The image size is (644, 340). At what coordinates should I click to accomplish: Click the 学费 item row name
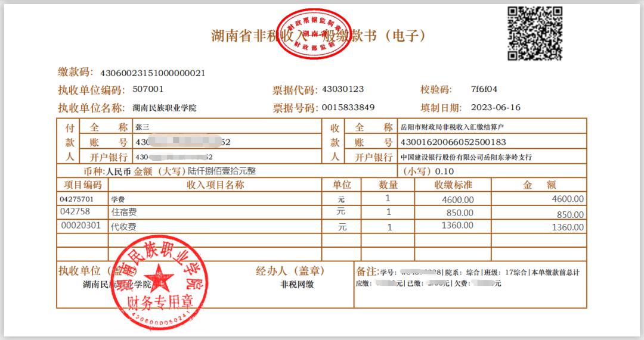click(117, 199)
